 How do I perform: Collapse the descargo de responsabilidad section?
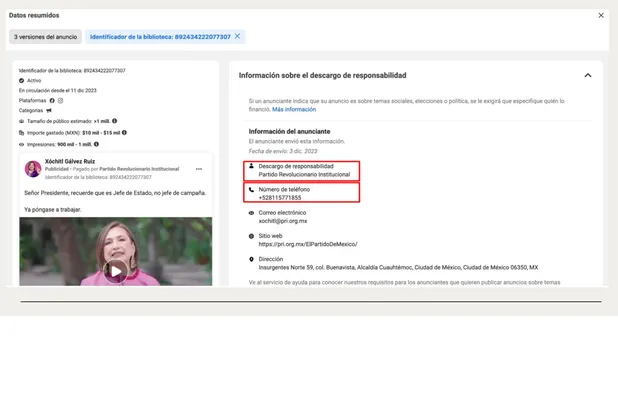(588, 75)
